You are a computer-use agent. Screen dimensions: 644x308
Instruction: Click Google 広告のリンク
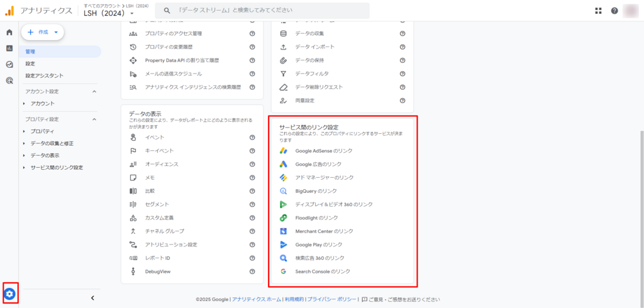(x=318, y=164)
